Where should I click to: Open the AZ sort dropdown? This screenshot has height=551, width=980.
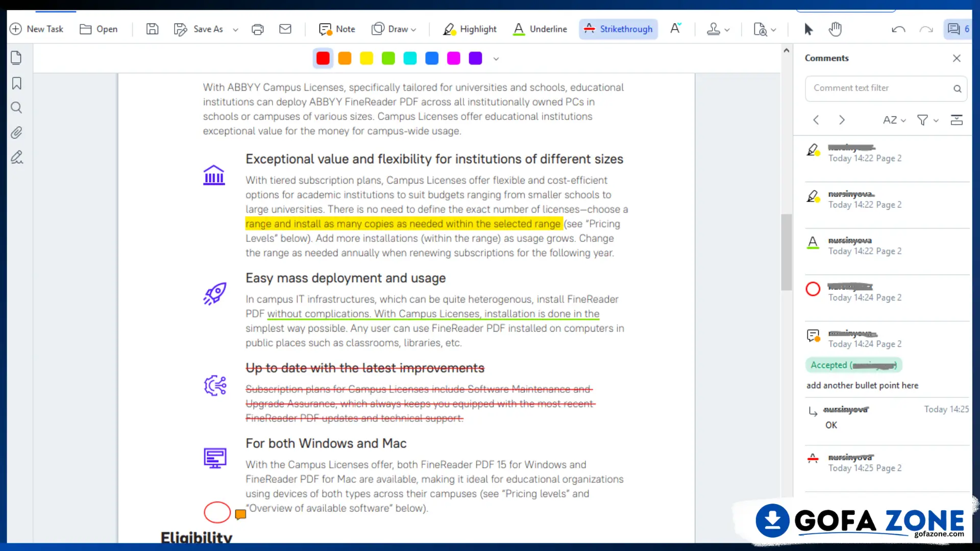pos(894,120)
